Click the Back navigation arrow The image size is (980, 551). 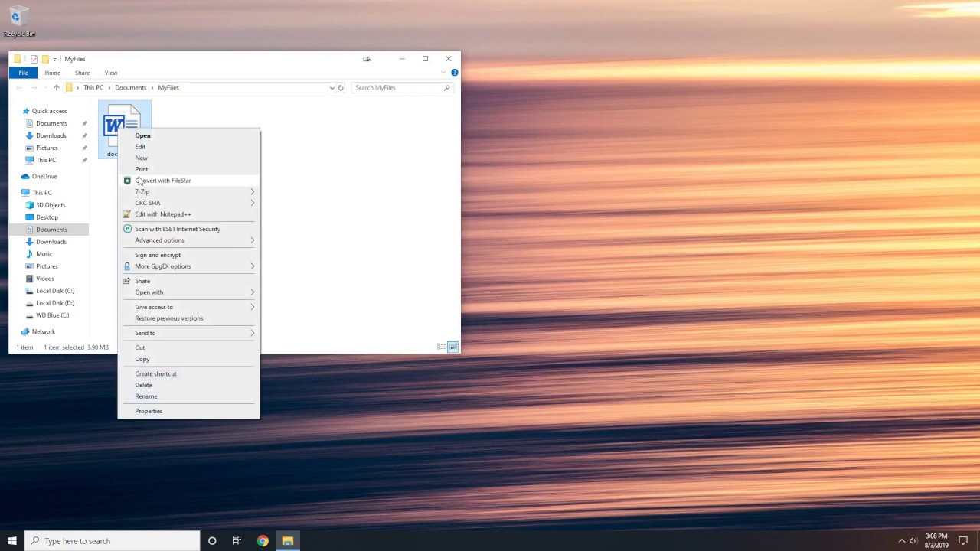19,87
